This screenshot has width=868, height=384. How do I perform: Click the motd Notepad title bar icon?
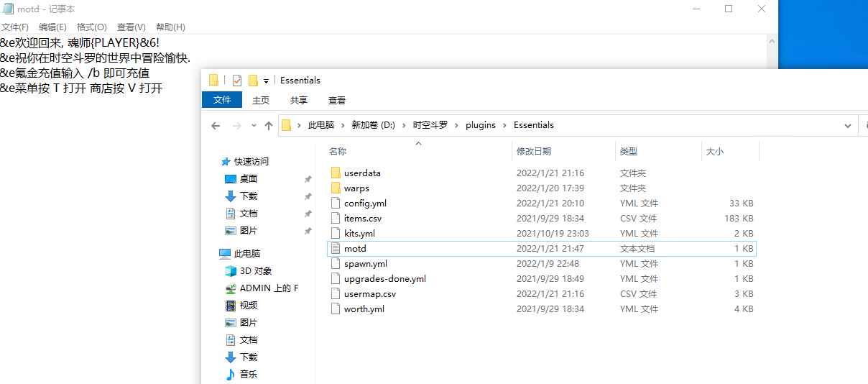9,9
